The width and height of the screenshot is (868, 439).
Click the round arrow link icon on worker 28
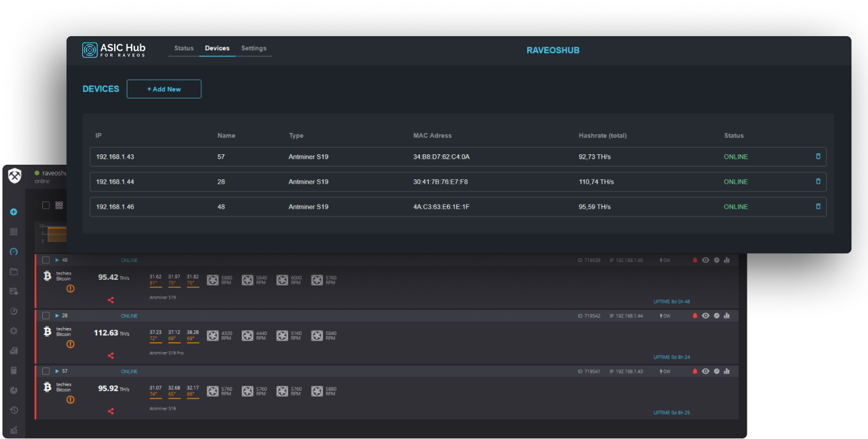pos(716,316)
